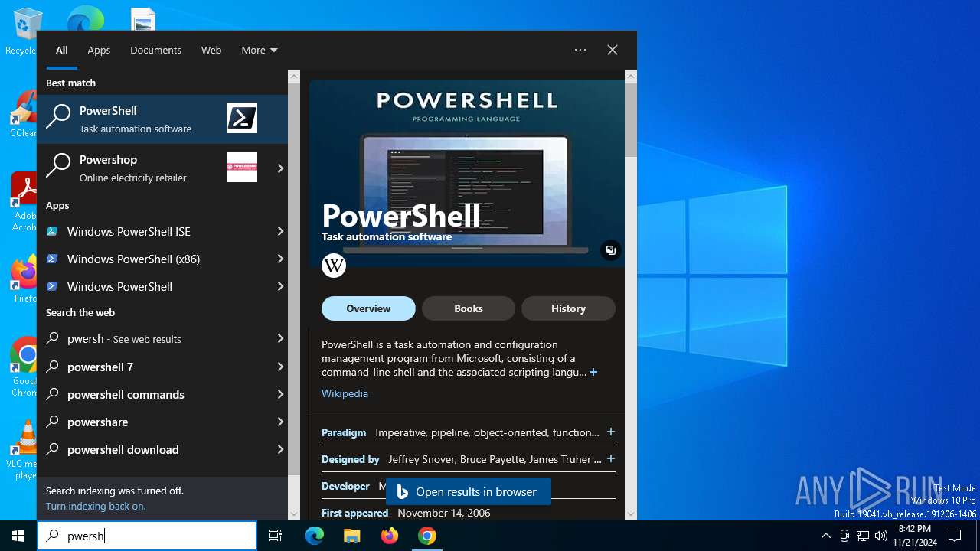Show hidden system tray icons
980x551 pixels.
tap(825, 536)
